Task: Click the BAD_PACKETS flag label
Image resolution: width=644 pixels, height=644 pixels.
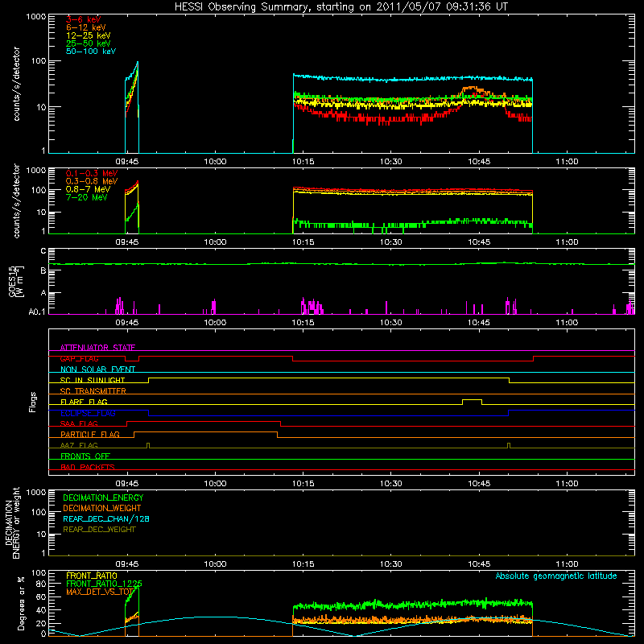Action: tap(88, 467)
